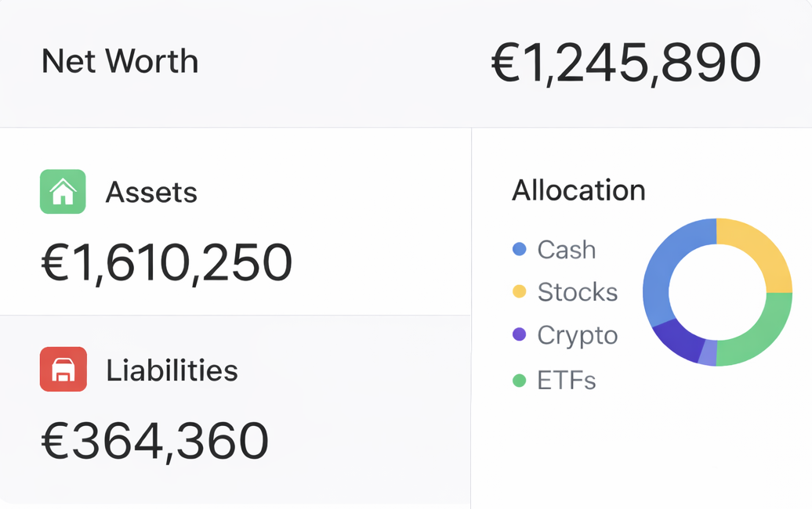Click the small light purple donut slice
This screenshot has height=509, width=812.
coord(708,353)
